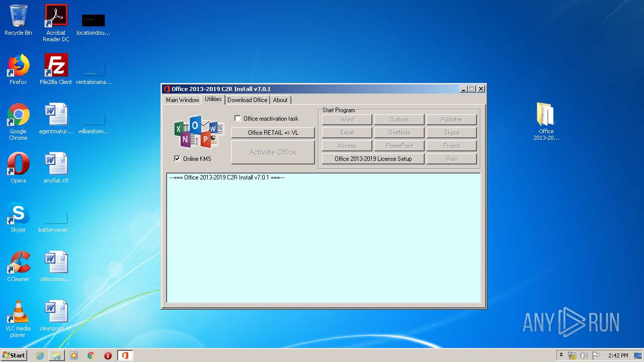Click the Skype start program button

pyautogui.click(x=452, y=133)
